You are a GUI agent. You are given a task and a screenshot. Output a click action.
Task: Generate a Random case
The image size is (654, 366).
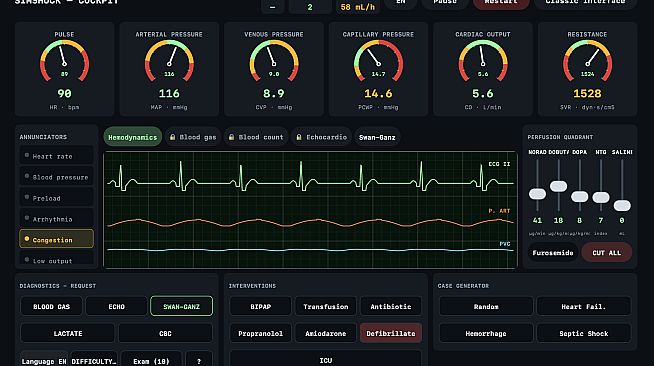(x=486, y=306)
